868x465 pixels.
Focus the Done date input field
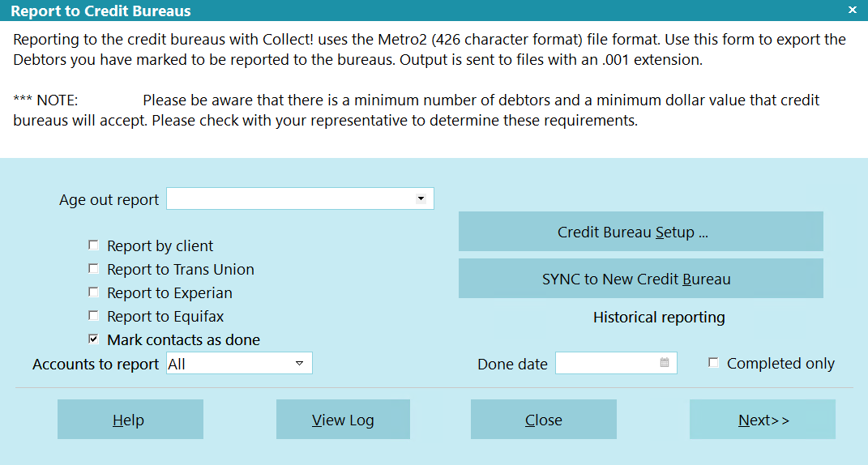pos(605,364)
